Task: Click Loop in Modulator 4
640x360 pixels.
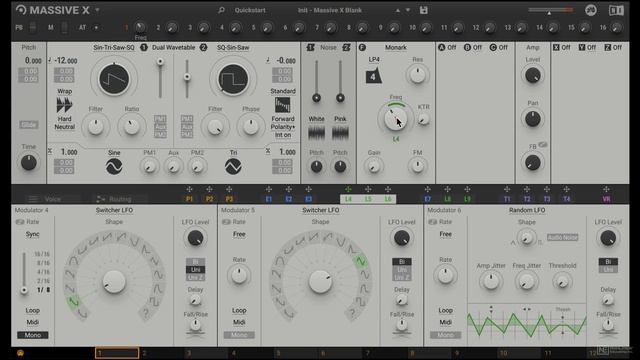Action: point(33,311)
